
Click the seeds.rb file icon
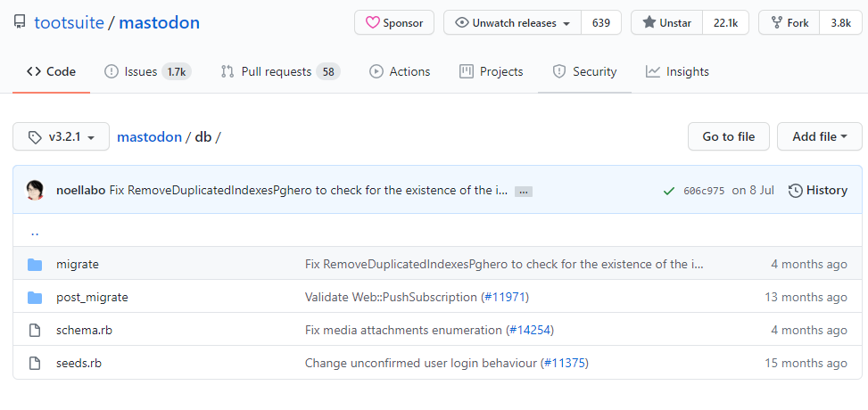pos(35,364)
